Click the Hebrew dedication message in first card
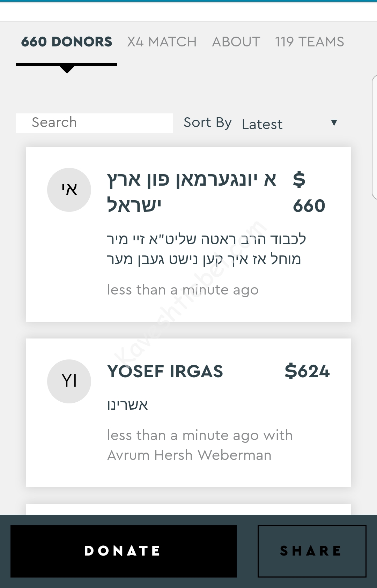The image size is (377, 588). point(206,249)
